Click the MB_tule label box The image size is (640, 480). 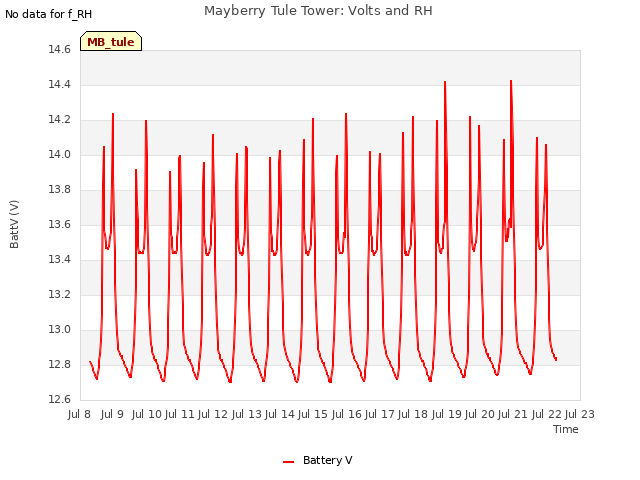pos(111,41)
